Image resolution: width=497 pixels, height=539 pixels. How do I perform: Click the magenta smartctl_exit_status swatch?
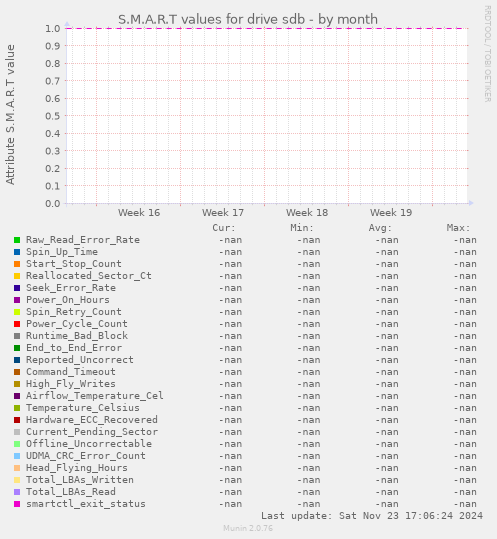(x=17, y=504)
